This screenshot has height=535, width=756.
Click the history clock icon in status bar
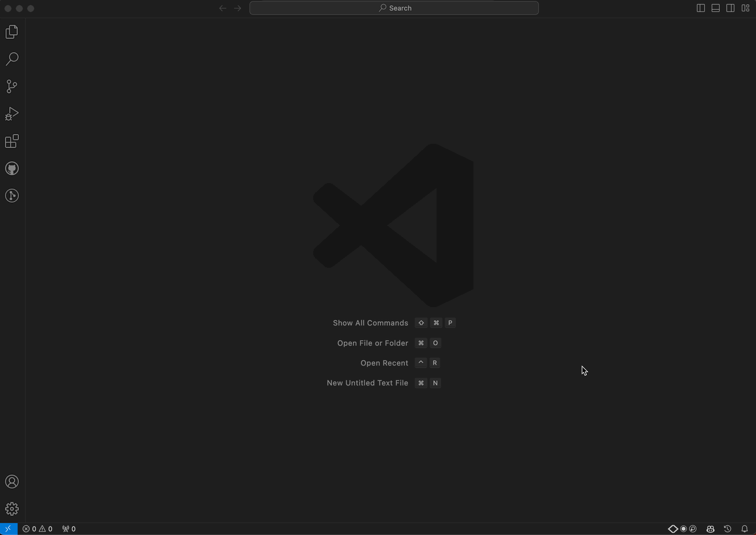[x=728, y=529]
